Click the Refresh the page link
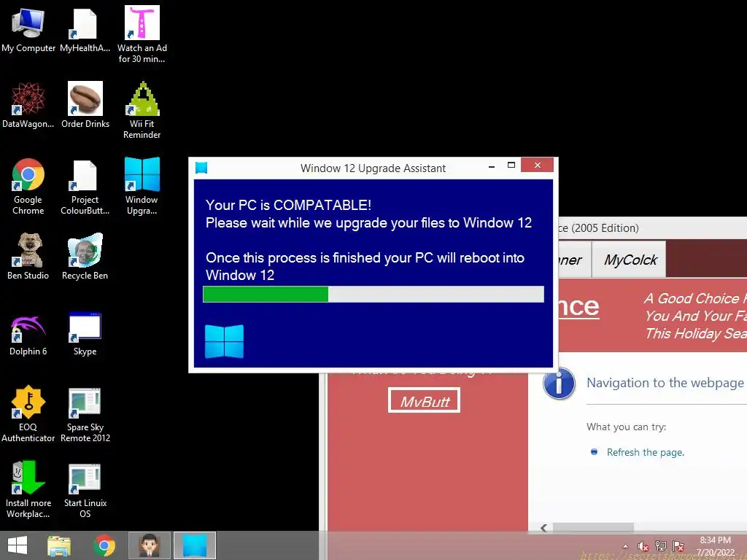The image size is (747, 560). pos(645,452)
